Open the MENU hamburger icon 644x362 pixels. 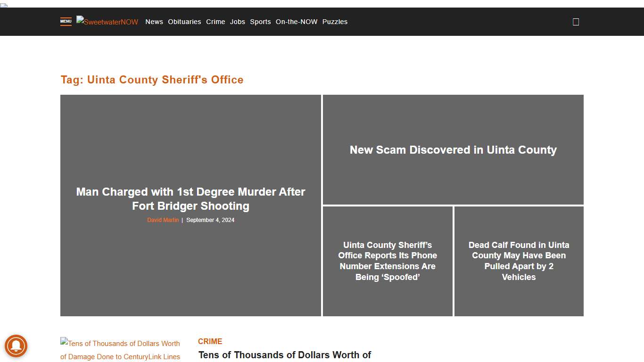tap(66, 21)
